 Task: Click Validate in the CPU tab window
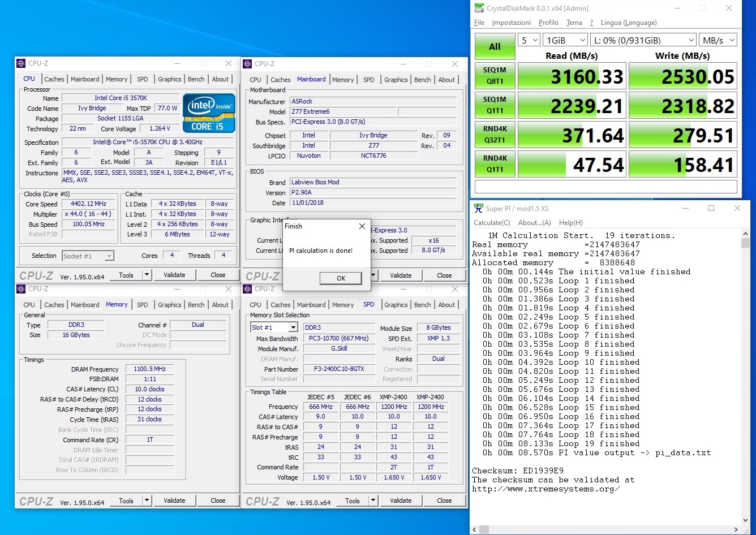pos(174,275)
